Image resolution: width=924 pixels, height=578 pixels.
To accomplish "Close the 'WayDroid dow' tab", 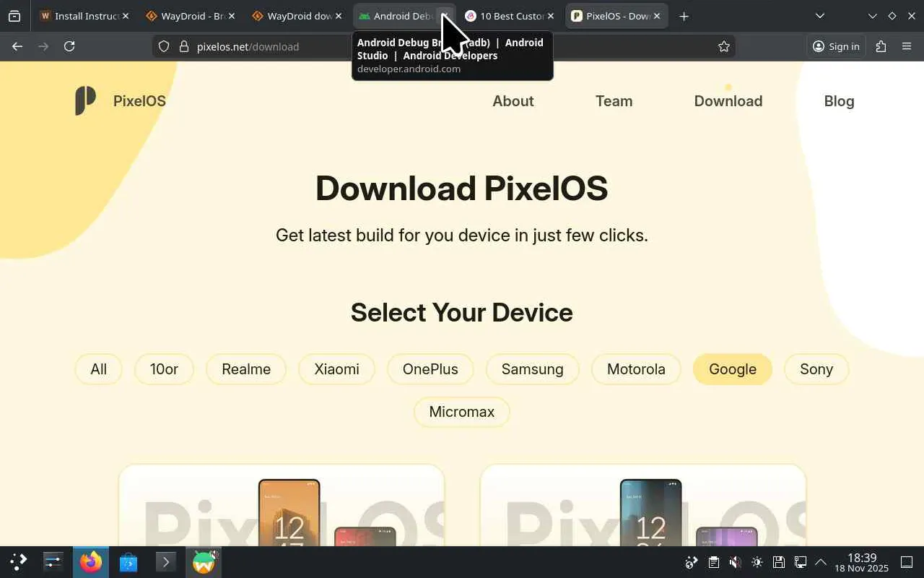I will pyautogui.click(x=338, y=16).
